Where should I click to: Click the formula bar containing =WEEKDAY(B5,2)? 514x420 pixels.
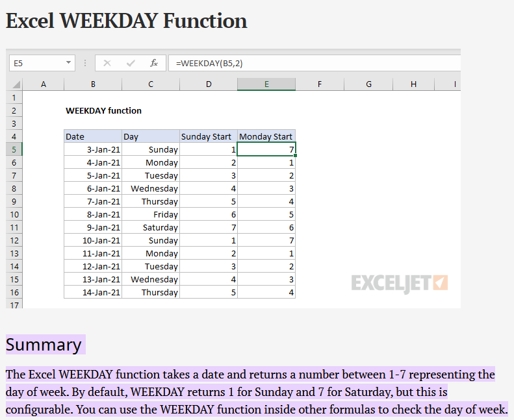pyautogui.click(x=312, y=63)
